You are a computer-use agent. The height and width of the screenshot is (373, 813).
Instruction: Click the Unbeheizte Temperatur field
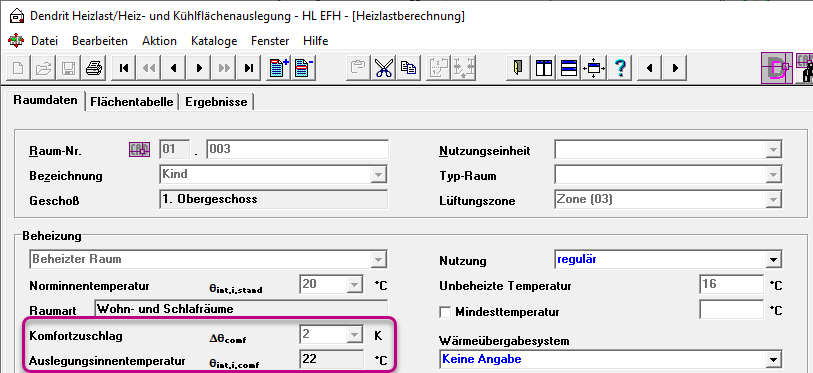click(731, 285)
